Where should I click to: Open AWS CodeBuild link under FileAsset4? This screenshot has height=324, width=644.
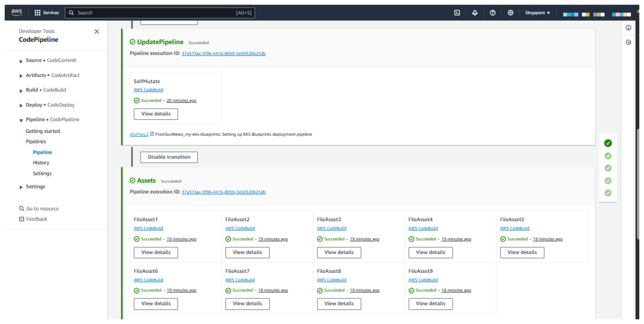coord(423,228)
